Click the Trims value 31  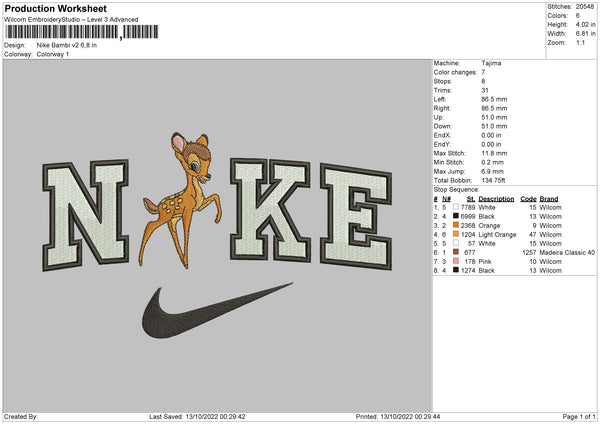485,90
